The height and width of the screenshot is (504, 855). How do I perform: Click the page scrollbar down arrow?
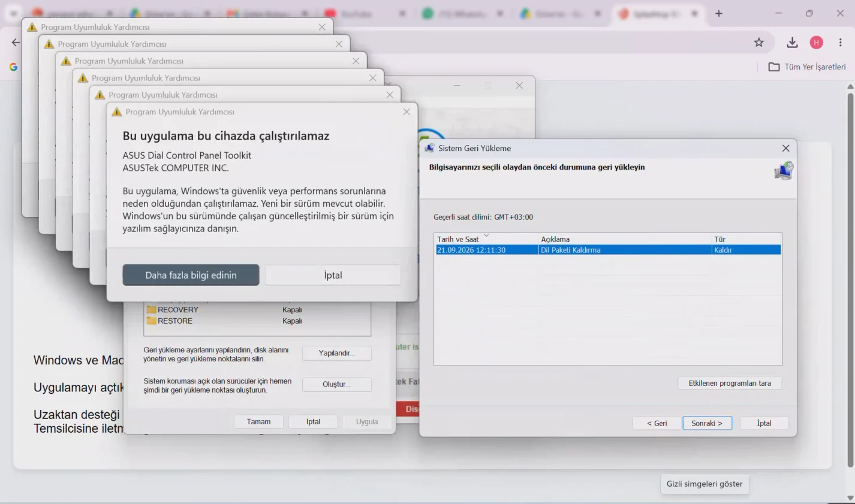point(850,498)
